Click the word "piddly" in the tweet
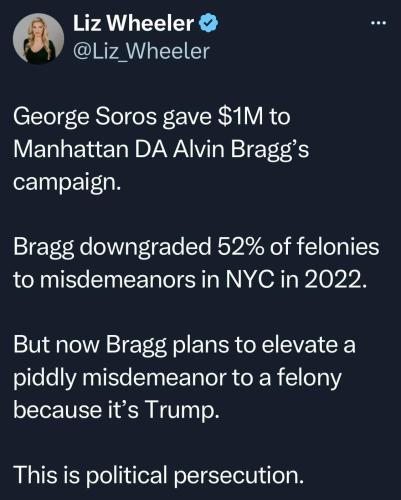 [x=45, y=378]
